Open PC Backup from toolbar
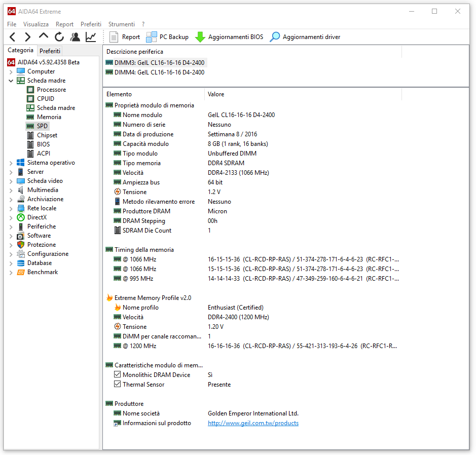The width and height of the screenshot is (476, 455). 167,37
